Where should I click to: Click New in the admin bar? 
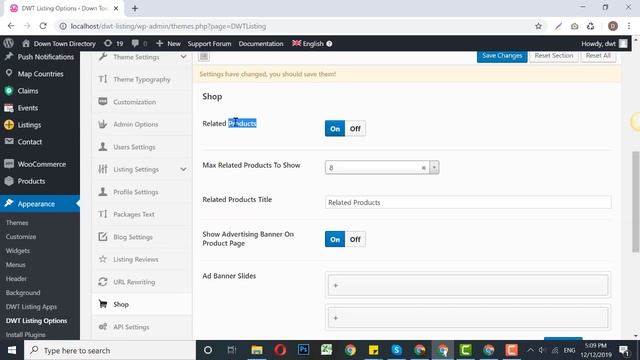click(x=168, y=44)
